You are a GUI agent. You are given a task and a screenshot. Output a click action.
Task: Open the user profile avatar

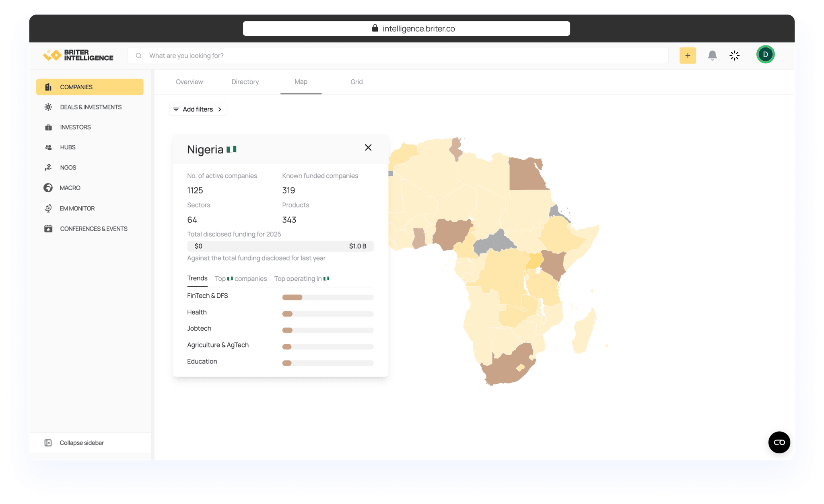tap(765, 55)
